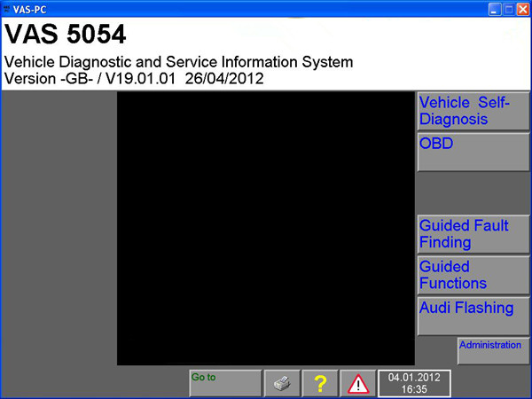Click the version V19.01.01 text line

(133, 79)
